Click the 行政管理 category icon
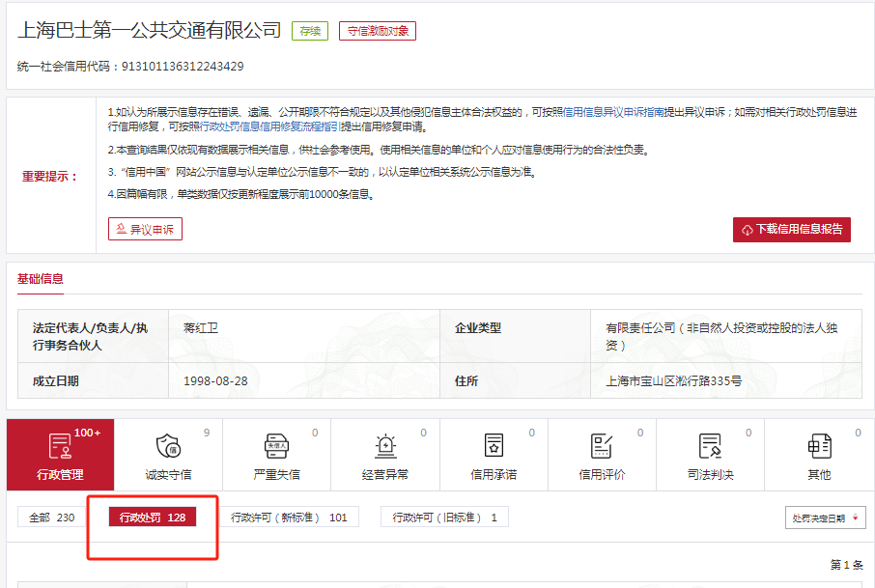This screenshot has width=875, height=588. click(x=60, y=446)
